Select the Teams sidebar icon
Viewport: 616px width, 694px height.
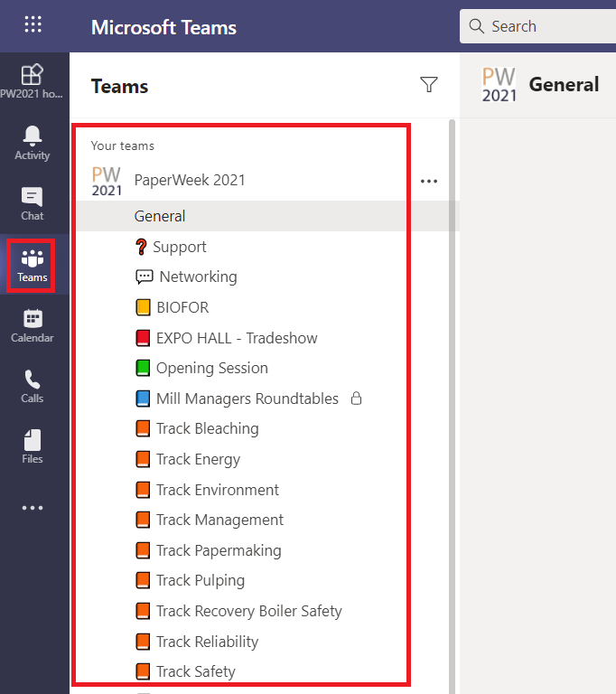[33, 265]
